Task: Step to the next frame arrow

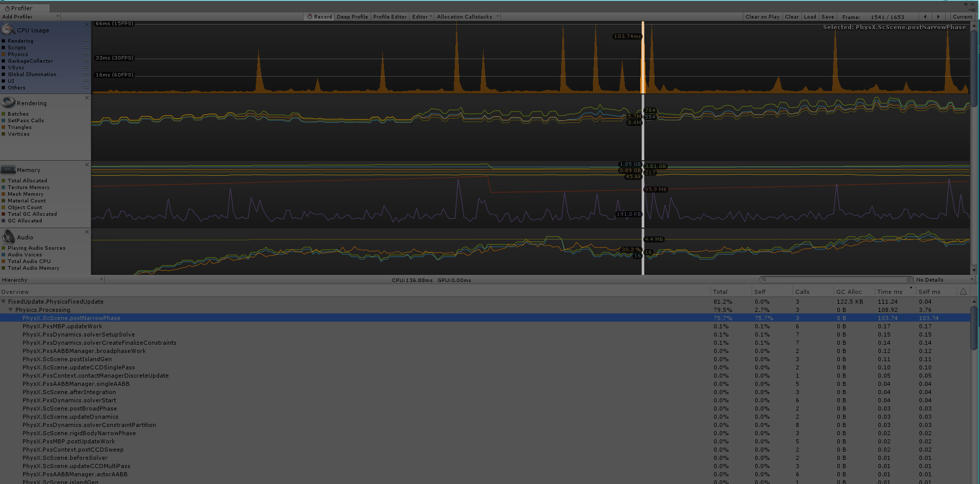Action: tap(938, 16)
